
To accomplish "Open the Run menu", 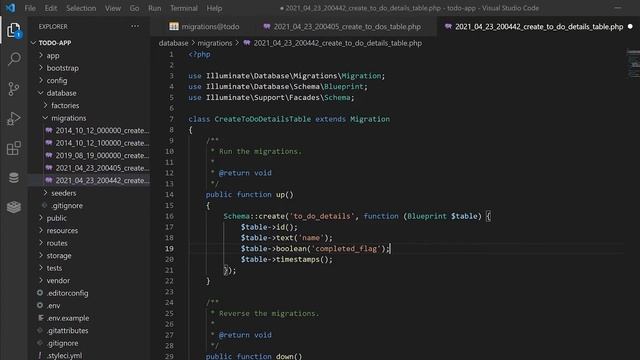I will [x=155, y=8].
